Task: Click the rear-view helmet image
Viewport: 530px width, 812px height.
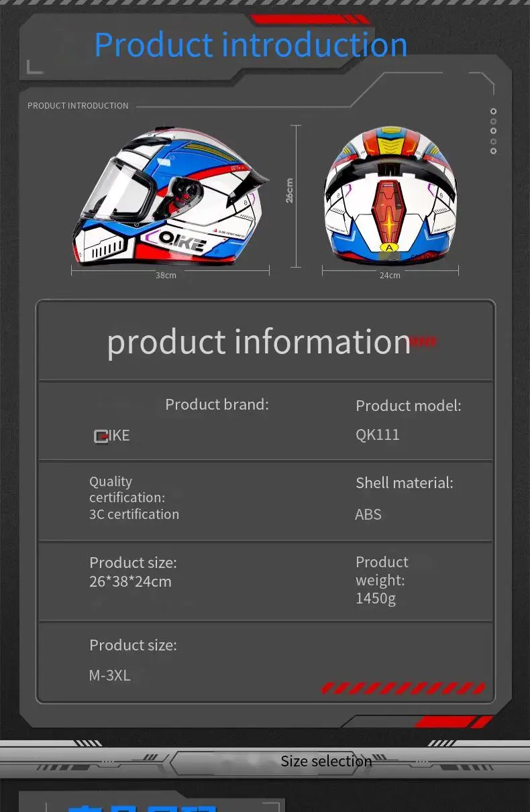Action: point(390,195)
